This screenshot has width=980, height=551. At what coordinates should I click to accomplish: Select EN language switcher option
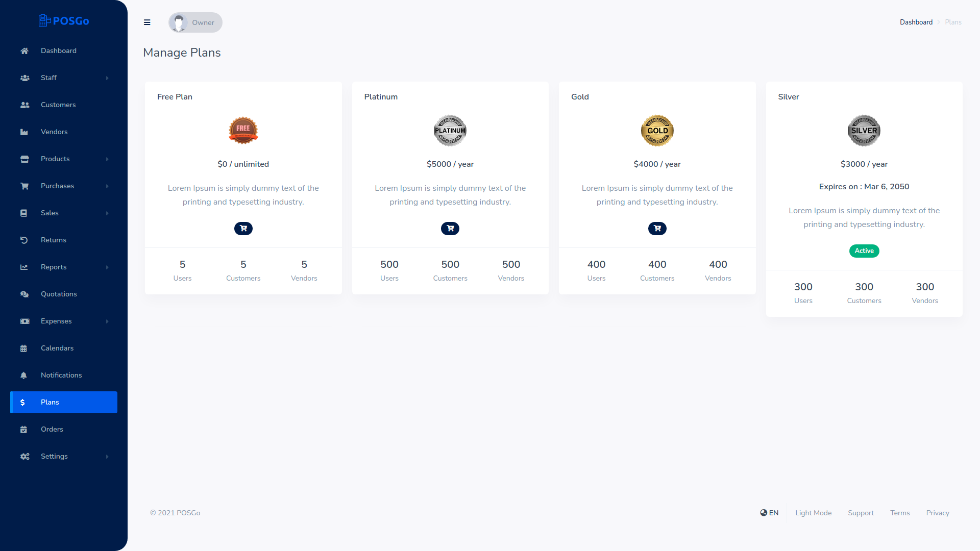point(769,513)
